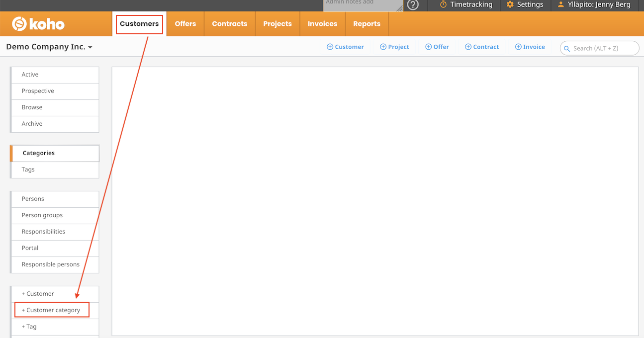644x338 pixels.
Task: Open the Reports tab
Action: pyautogui.click(x=367, y=24)
